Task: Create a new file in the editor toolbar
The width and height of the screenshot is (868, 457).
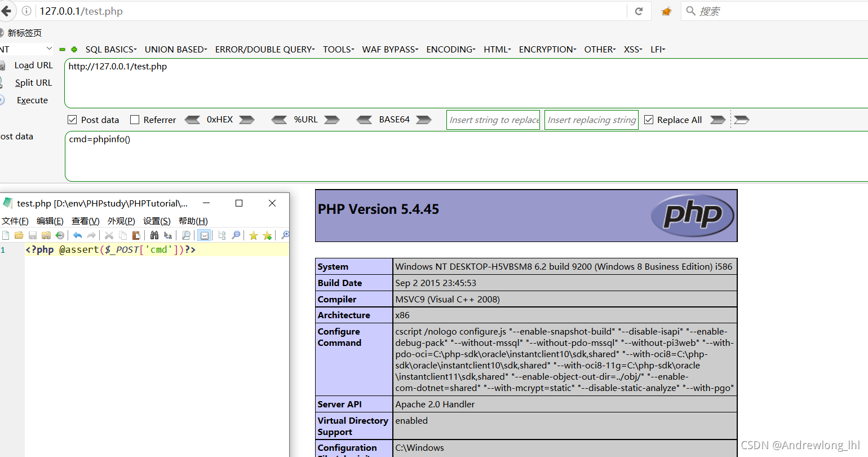Action: click(6, 235)
